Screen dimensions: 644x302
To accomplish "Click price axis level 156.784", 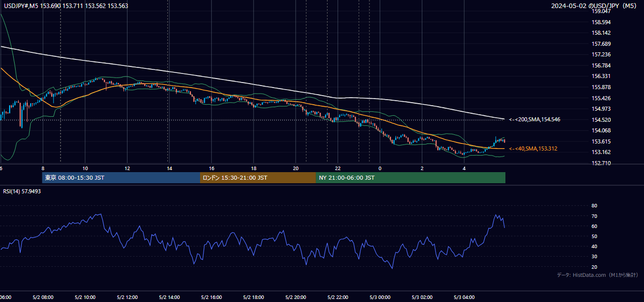I will coord(602,65).
